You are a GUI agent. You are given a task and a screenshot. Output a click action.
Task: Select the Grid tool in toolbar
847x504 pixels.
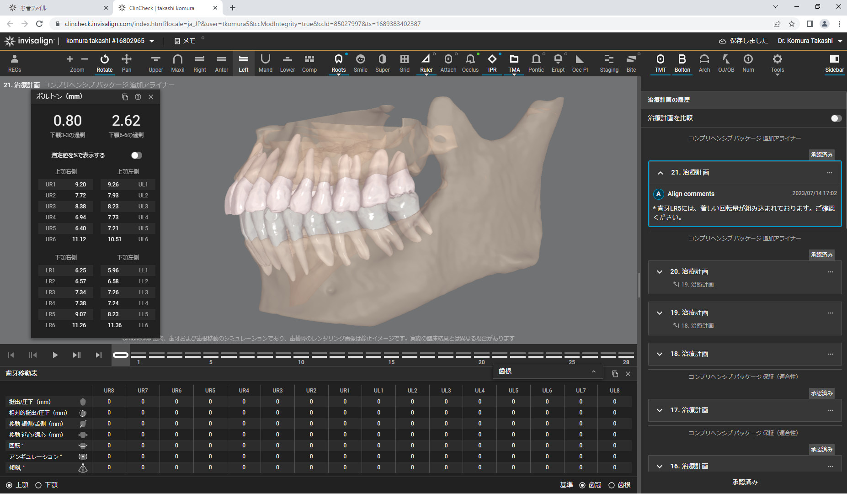pos(404,63)
